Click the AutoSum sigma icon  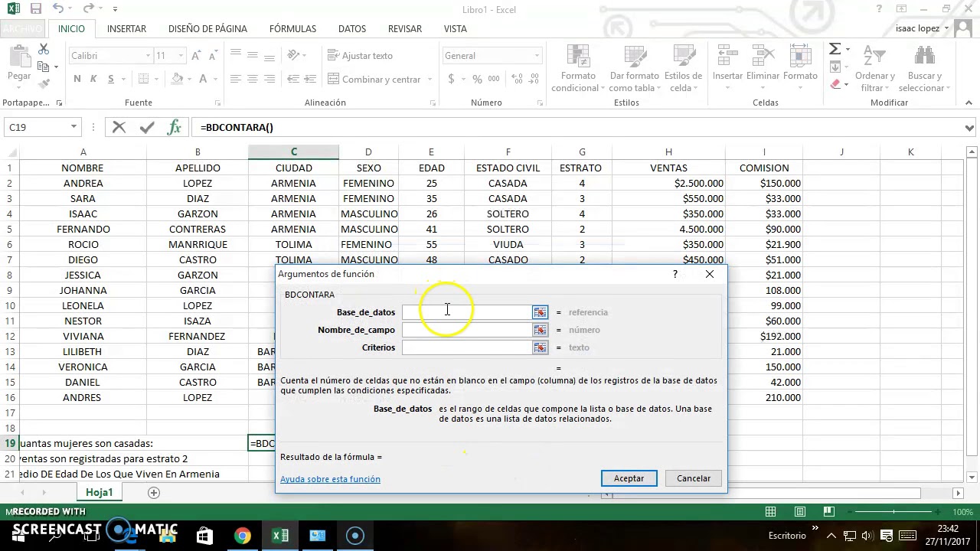point(835,50)
